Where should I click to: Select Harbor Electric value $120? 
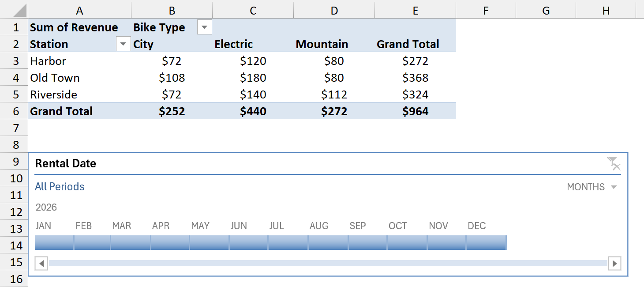tap(253, 61)
